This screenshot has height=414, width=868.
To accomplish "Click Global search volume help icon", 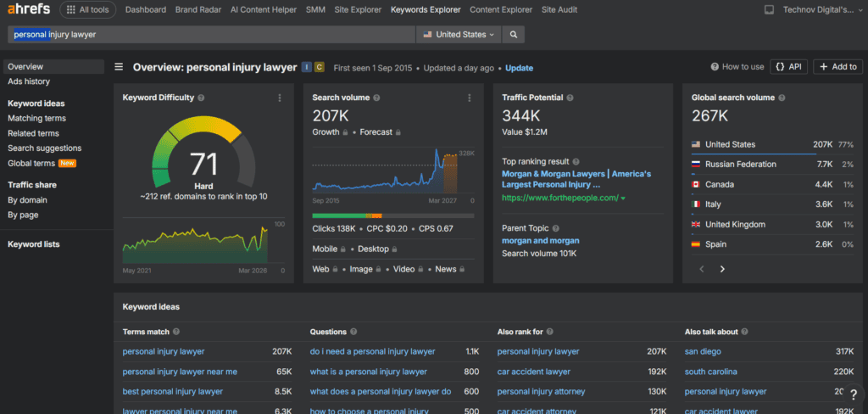I will click(782, 98).
